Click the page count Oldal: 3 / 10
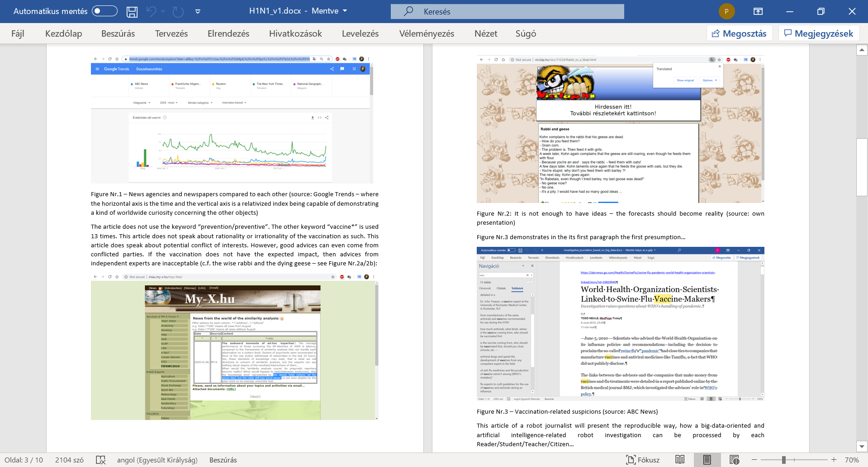This screenshot has width=868, height=467. pos(24,460)
